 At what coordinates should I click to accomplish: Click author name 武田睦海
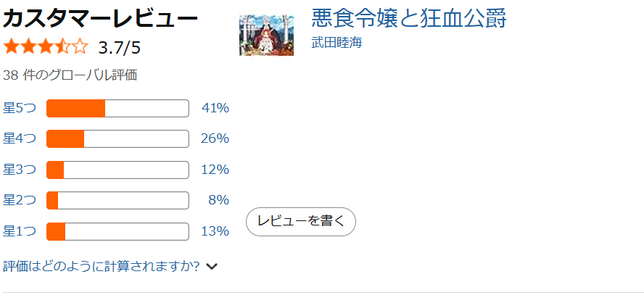tap(337, 42)
